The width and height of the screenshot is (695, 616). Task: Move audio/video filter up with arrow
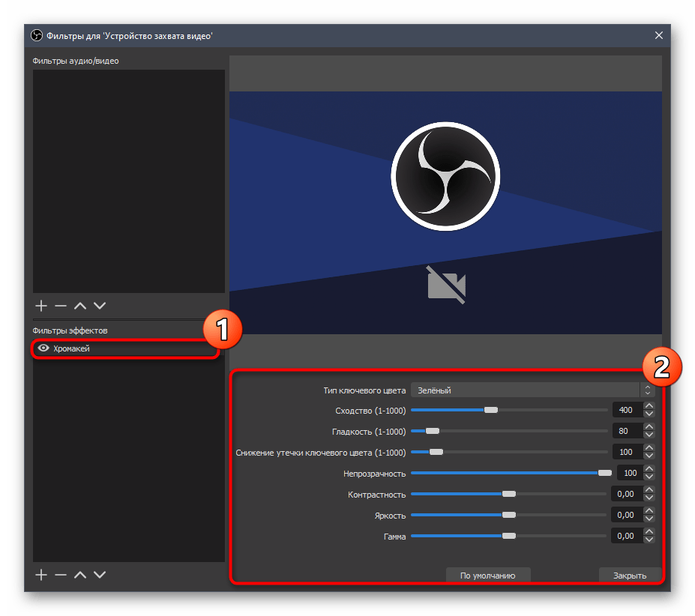coord(80,306)
